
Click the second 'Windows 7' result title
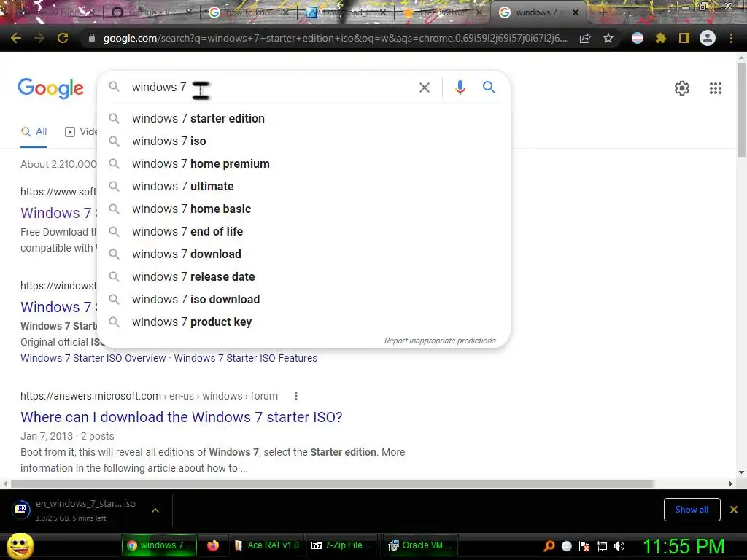tap(58, 307)
